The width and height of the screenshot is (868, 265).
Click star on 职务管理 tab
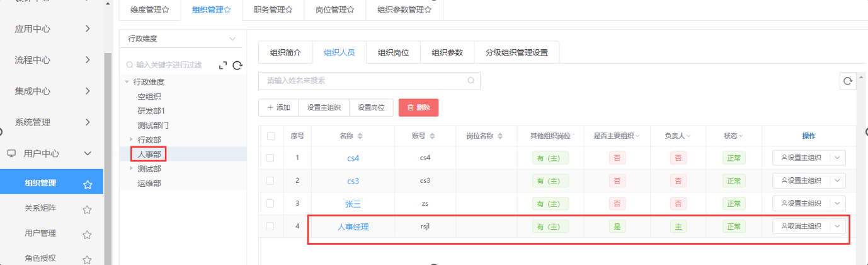289,9
